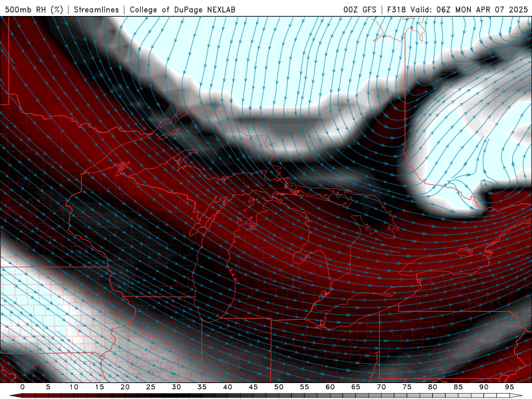Click the '5' value on color scale

click(x=48, y=387)
